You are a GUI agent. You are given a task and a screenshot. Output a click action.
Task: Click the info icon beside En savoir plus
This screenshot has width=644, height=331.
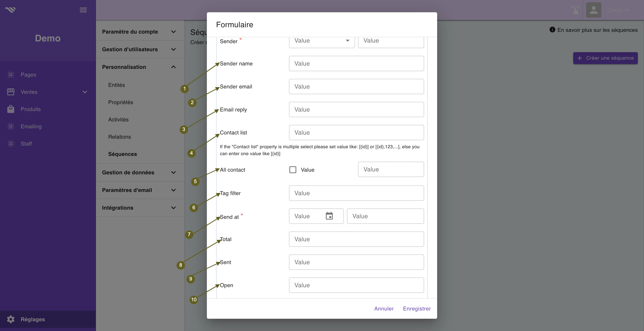(x=552, y=30)
